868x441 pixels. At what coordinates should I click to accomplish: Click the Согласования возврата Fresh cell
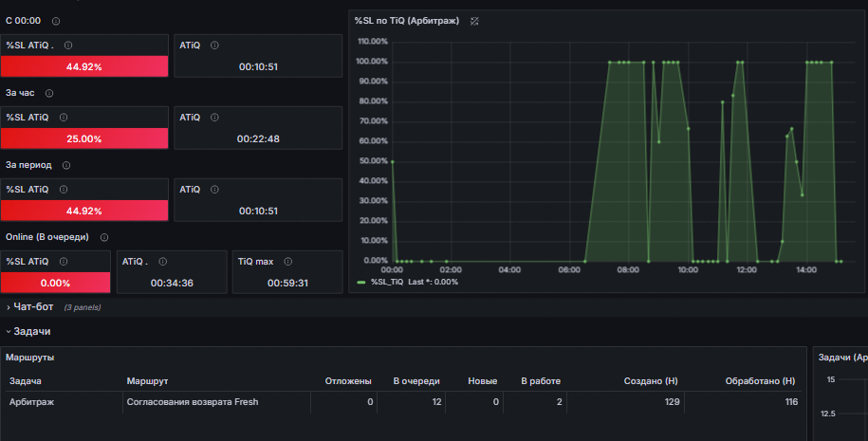pyautogui.click(x=193, y=402)
